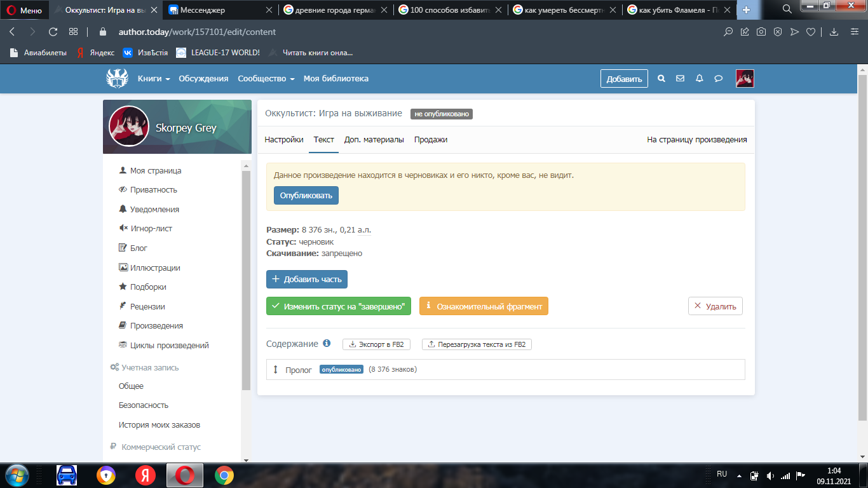Open the Opera easy setup icon

855,32
